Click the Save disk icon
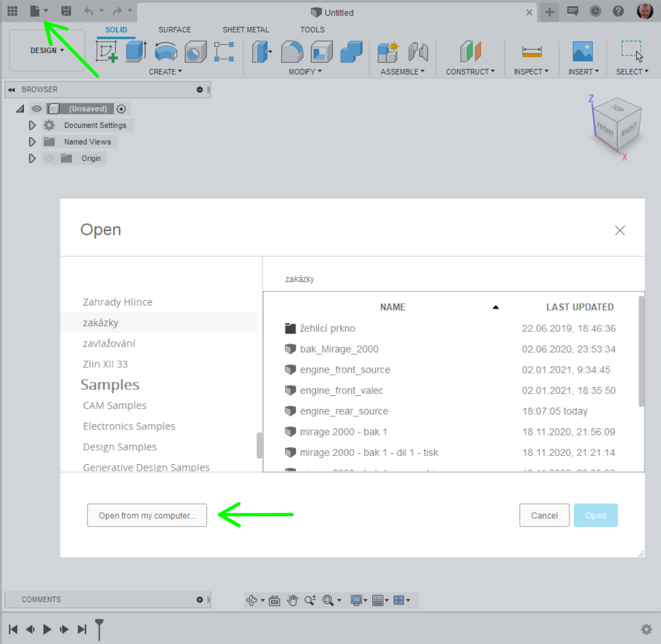Image resolution: width=661 pixels, height=644 pixels. pos(66,11)
